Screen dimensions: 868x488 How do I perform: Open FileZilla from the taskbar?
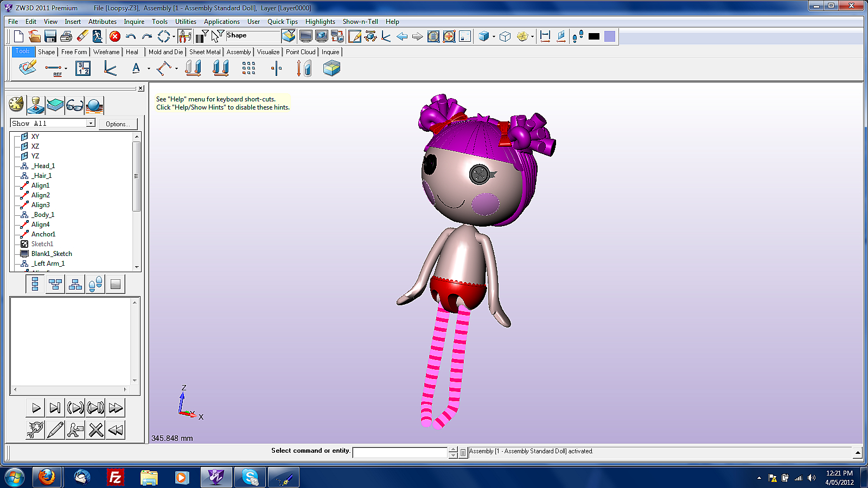pyautogui.click(x=114, y=477)
